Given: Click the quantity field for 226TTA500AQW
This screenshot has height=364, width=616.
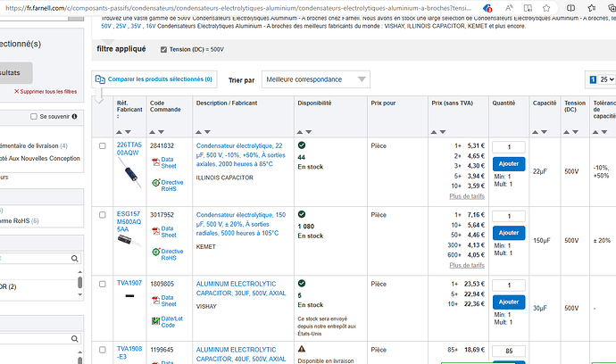Looking at the screenshot, I should tap(509, 147).
